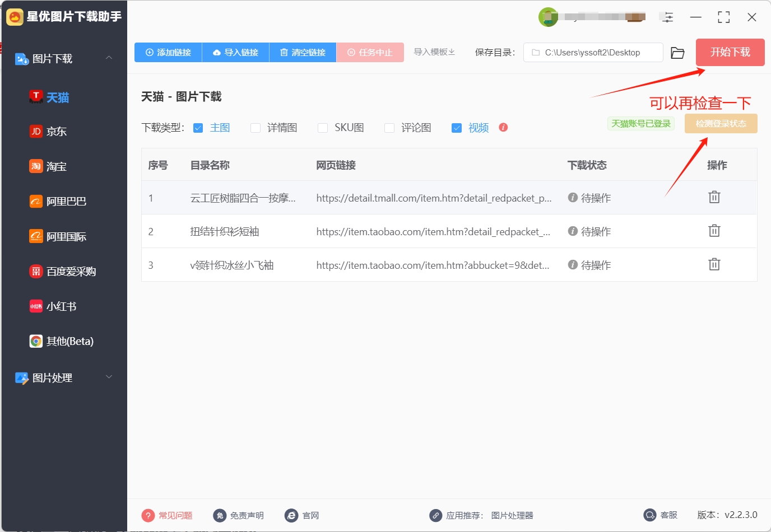The width and height of the screenshot is (771, 532).
Task: Click the Chrome-style icon beside 其他(Beta)
Action: tap(36, 341)
